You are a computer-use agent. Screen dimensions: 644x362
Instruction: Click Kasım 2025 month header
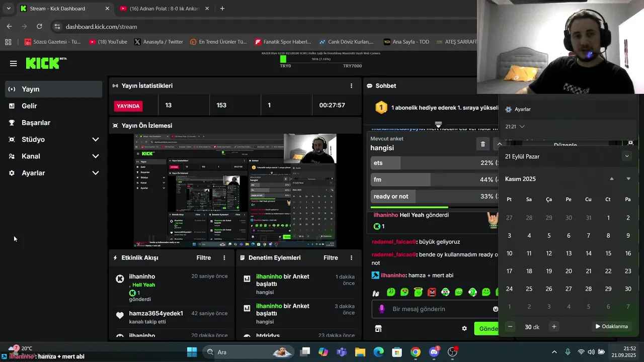point(520,179)
